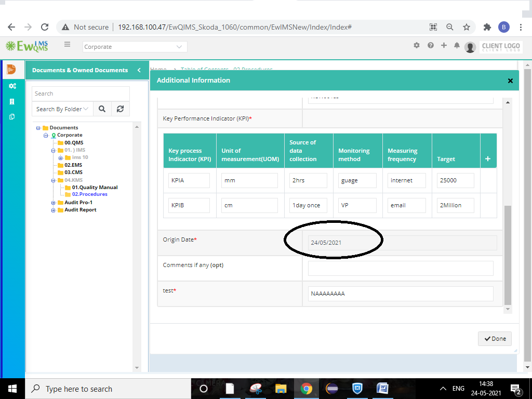
Task: Collapse the Documents root tree node
Action: click(x=38, y=128)
